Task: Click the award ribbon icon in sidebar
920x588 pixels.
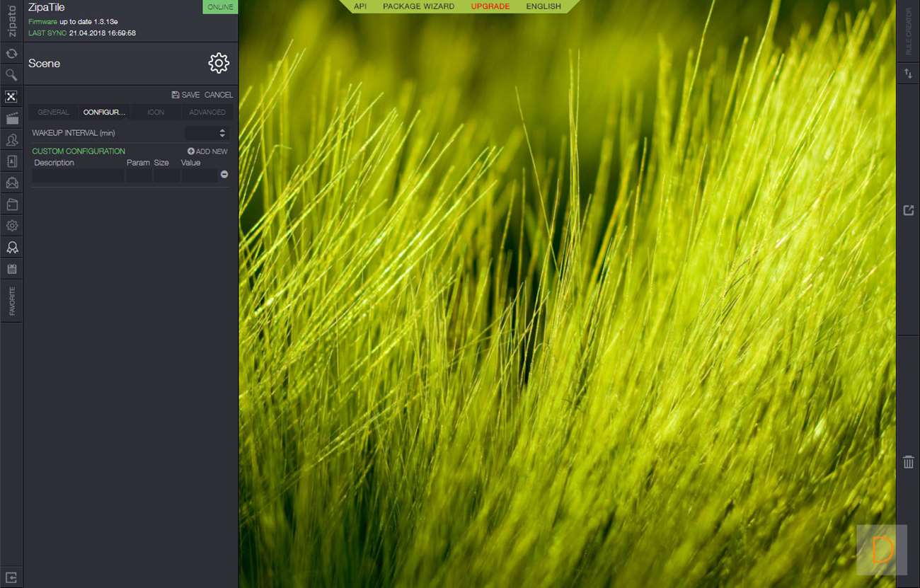Action: pyautogui.click(x=11, y=248)
